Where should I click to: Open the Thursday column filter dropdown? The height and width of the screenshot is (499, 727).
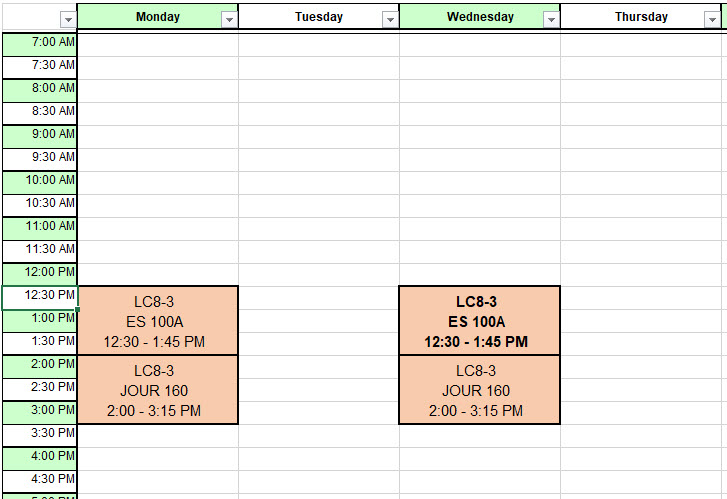(x=712, y=19)
